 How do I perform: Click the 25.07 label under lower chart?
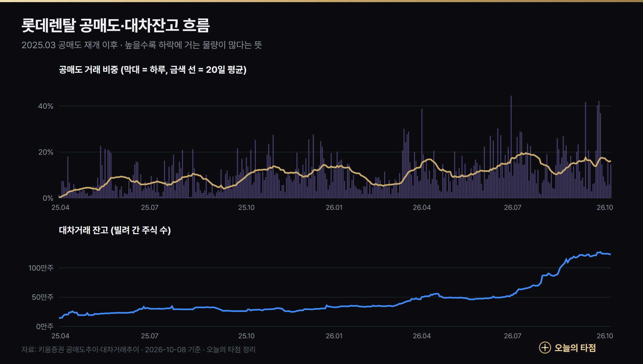tap(150, 336)
